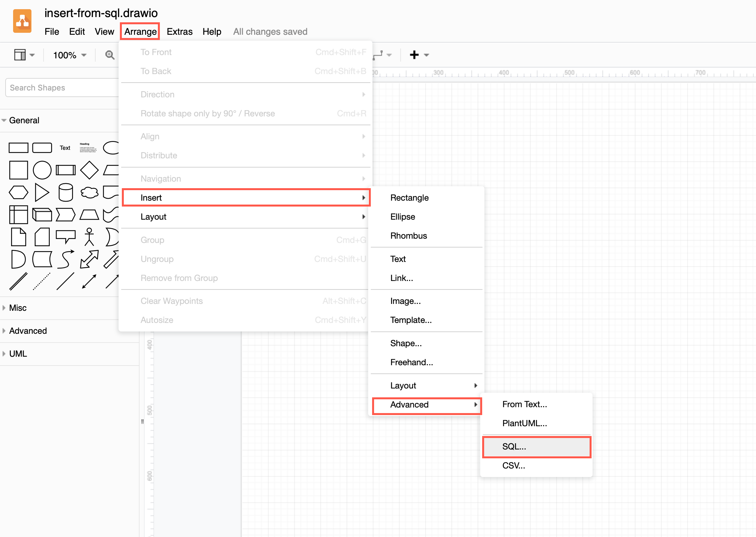This screenshot has height=537, width=756.
Task: Select the Table shape in the General section
Action: click(18, 215)
